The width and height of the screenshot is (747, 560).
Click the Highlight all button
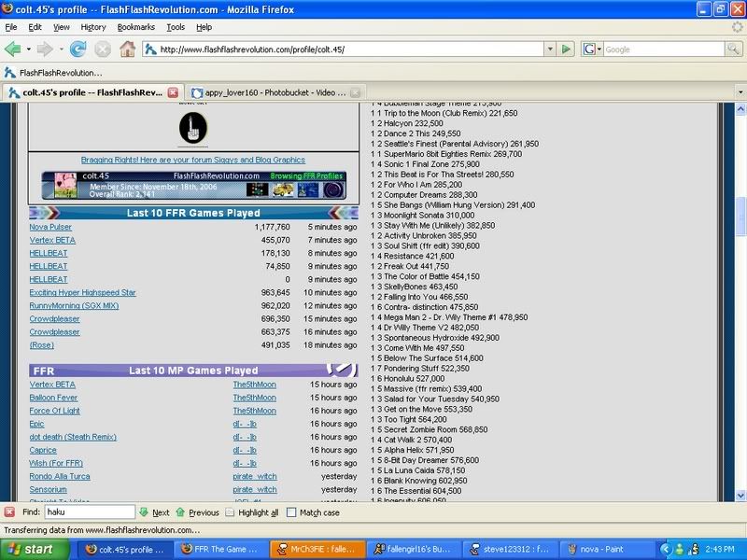[x=252, y=512]
